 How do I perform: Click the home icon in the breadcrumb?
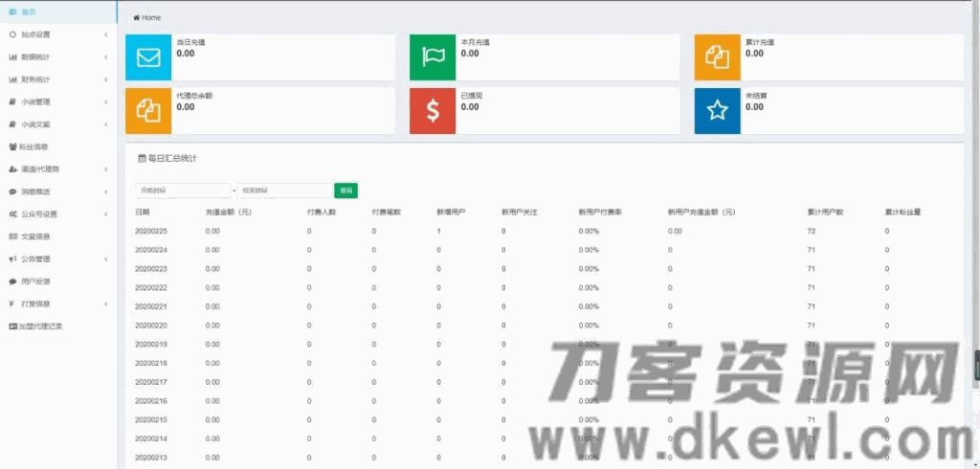coord(137,18)
